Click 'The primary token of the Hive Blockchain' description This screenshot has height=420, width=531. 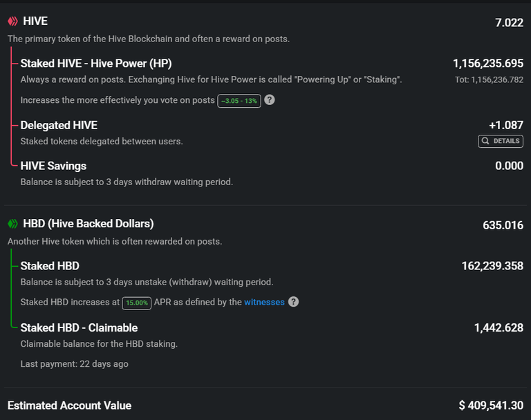point(149,39)
